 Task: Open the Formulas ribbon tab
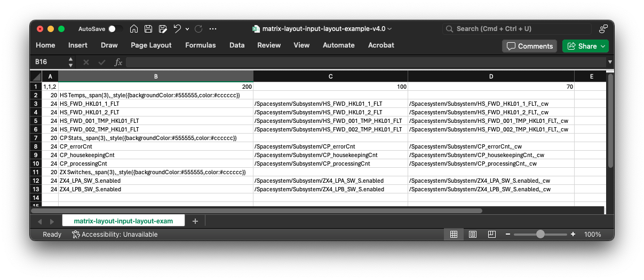click(201, 45)
